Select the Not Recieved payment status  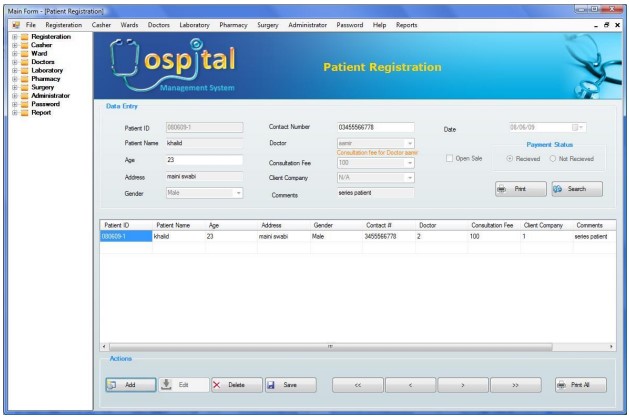(x=553, y=159)
